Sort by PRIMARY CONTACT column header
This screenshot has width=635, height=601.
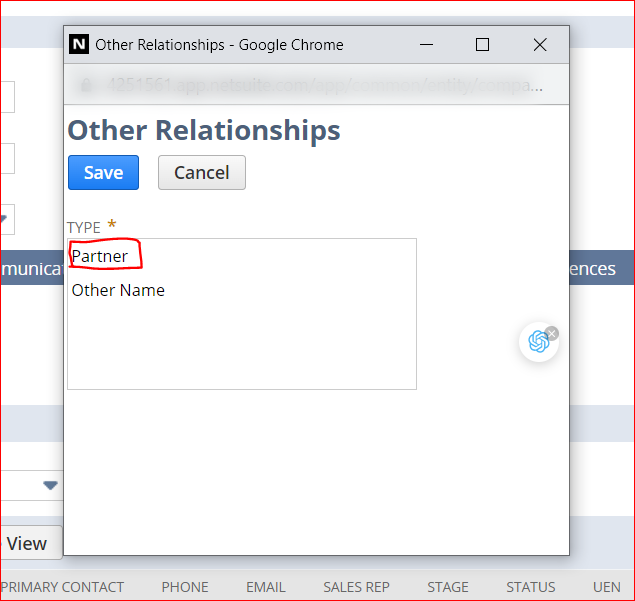[62, 587]
